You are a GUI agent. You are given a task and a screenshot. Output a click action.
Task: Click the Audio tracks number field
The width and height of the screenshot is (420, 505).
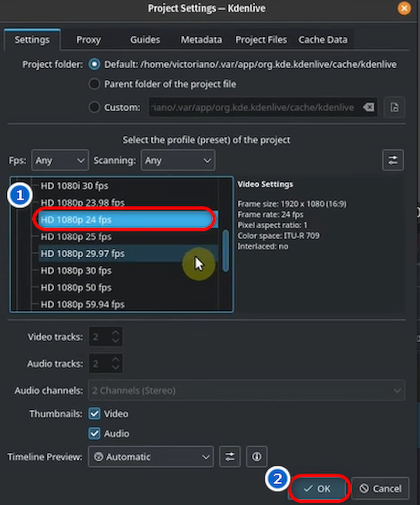(100, 364)
